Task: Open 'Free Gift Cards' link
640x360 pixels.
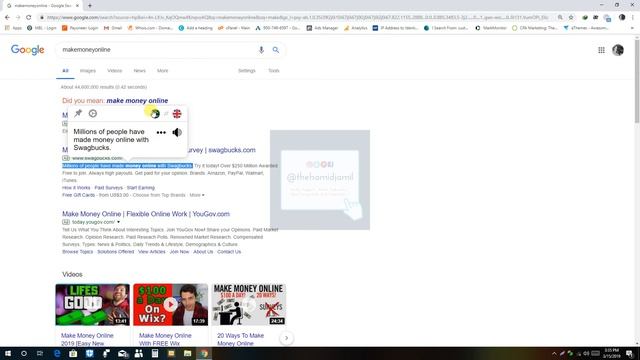Action: point(78,195)
